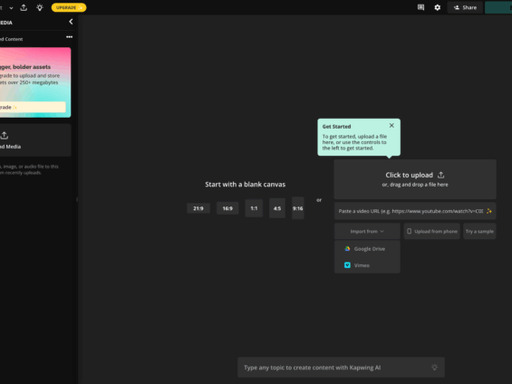Click the lightbulb icon in the AI prompt box
This screenshot has width=512, height=384.
434,367
